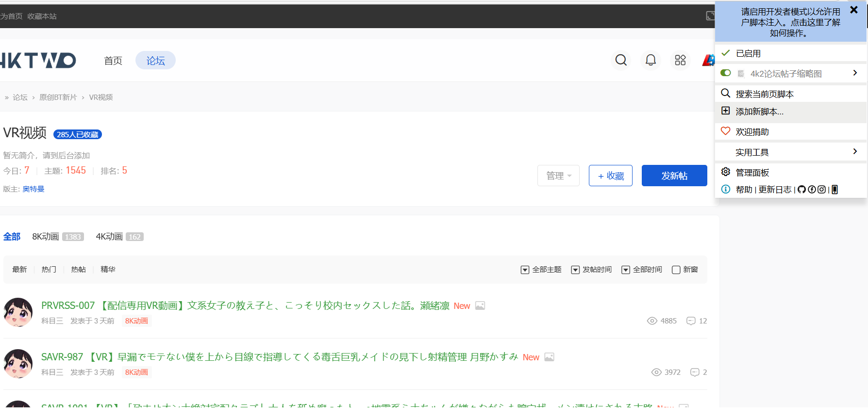Screen dimensions: 868x419
Task: Click the mobile phone icon in popup
Action: point(835,190)
